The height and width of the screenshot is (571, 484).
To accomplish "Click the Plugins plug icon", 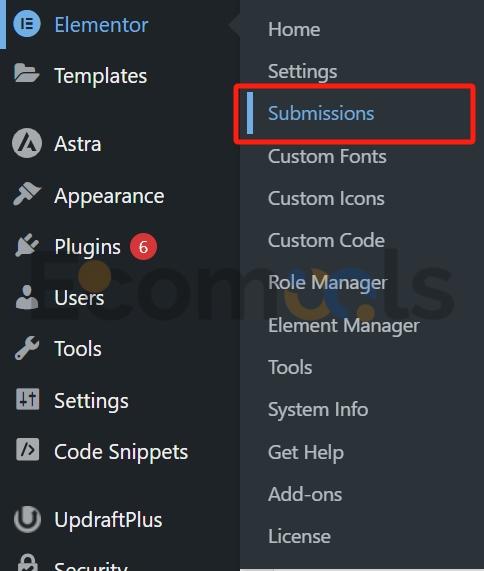I will [x=27, y=245].
